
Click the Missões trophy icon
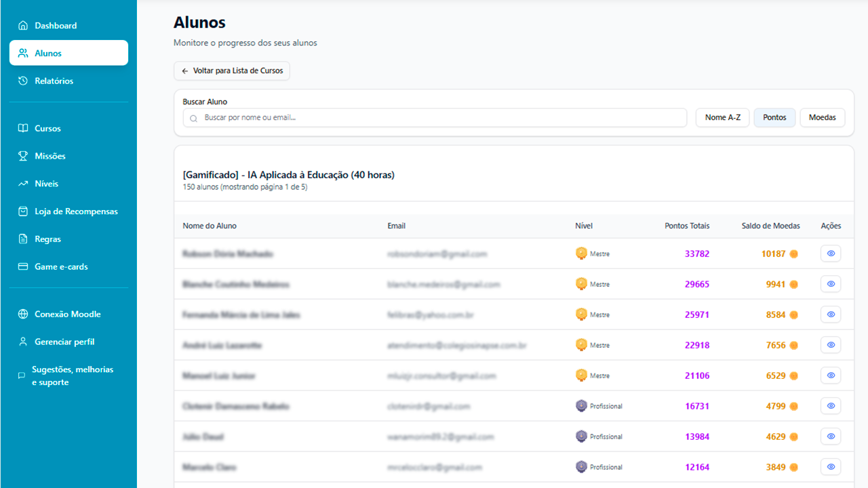[23, 157]
